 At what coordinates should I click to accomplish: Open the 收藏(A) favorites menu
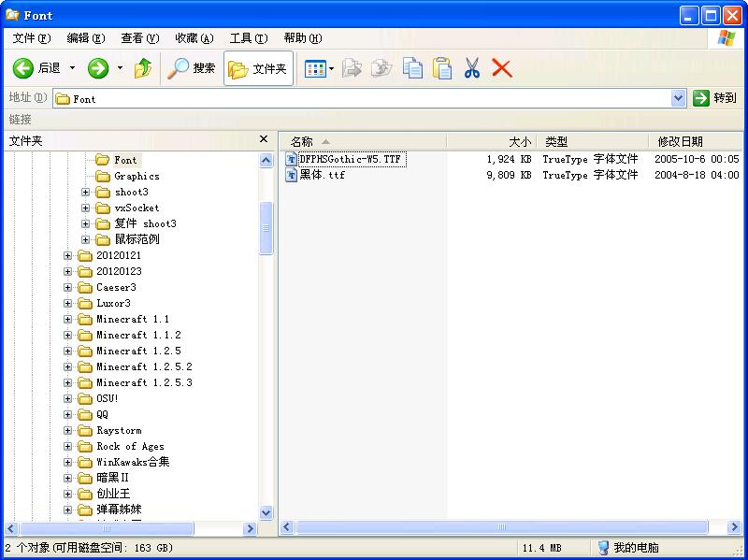point(194,38)
